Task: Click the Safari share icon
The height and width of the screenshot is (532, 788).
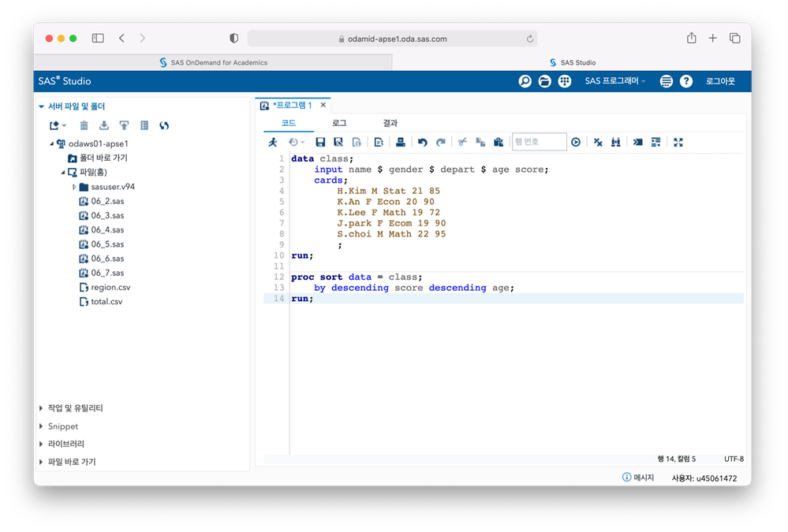Action: point(692,38)
